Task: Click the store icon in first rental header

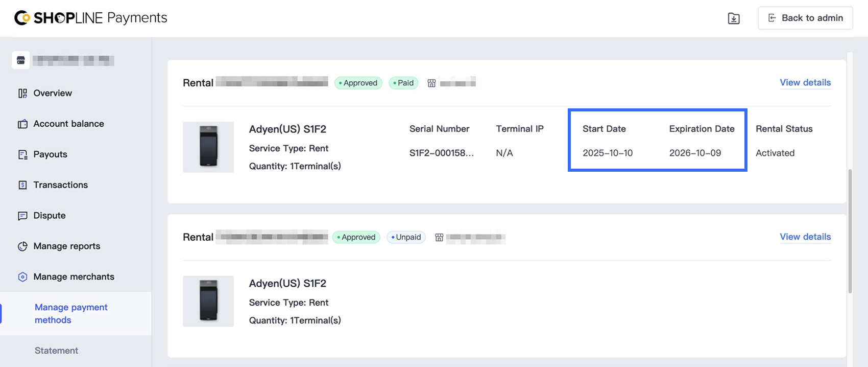Action: (431, 83)
